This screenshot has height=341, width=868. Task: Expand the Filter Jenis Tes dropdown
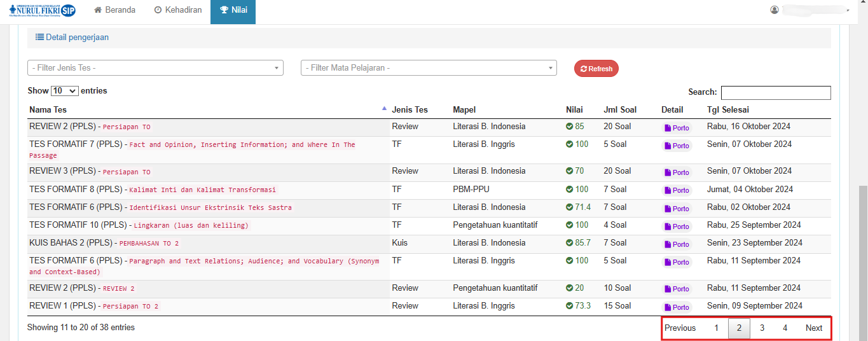point(155,68)
